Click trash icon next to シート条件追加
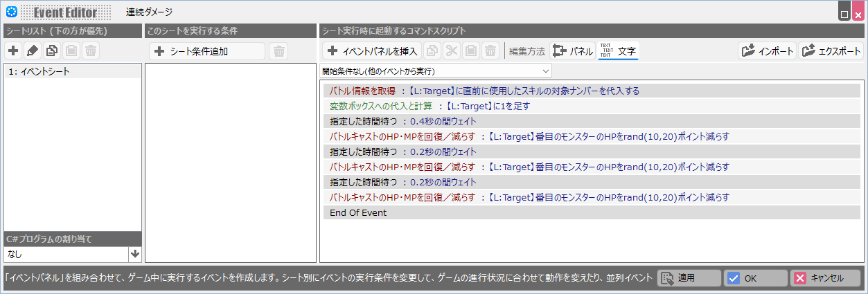The width and height of the screenshot is (868, 294). click(x=278, y=51)
